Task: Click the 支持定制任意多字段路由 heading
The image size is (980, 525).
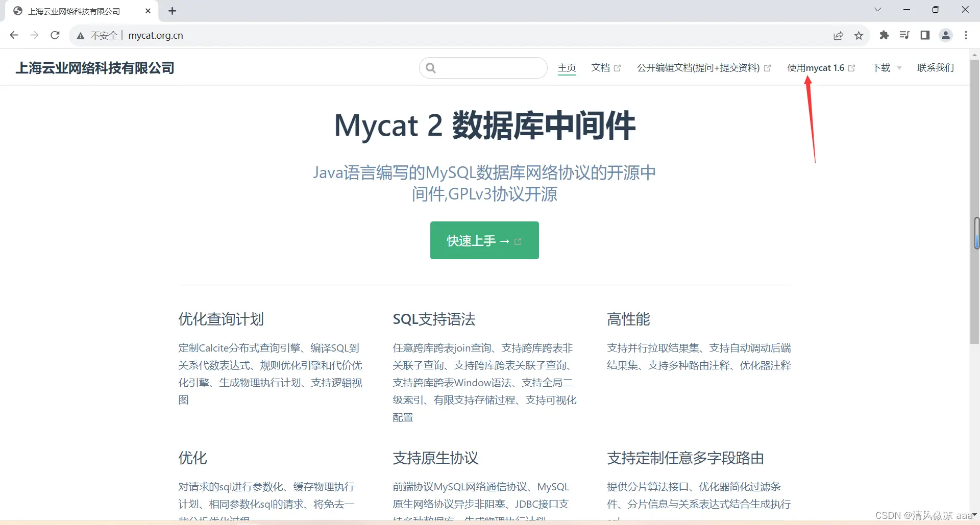Action: click(x=685, y=458)
